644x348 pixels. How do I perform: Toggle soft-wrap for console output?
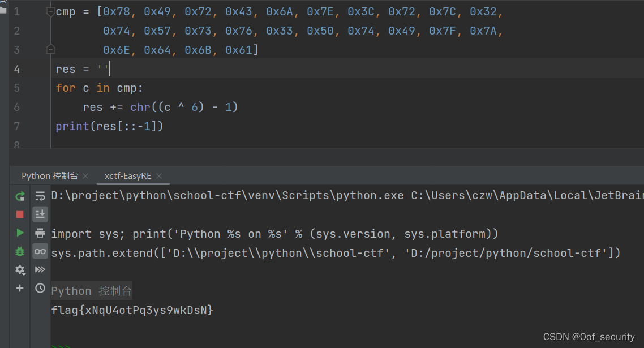click(x=40, y=195)
